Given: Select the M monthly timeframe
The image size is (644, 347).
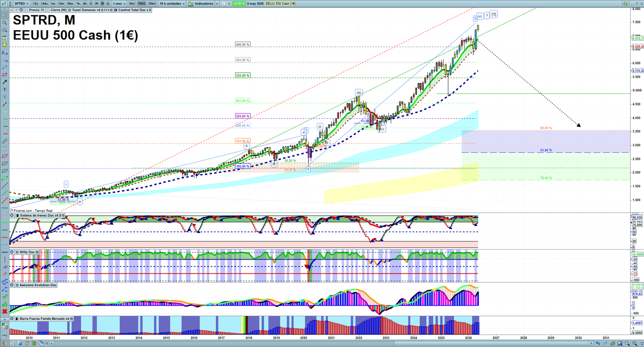Looking at the screenshot, I should (102, 4).
